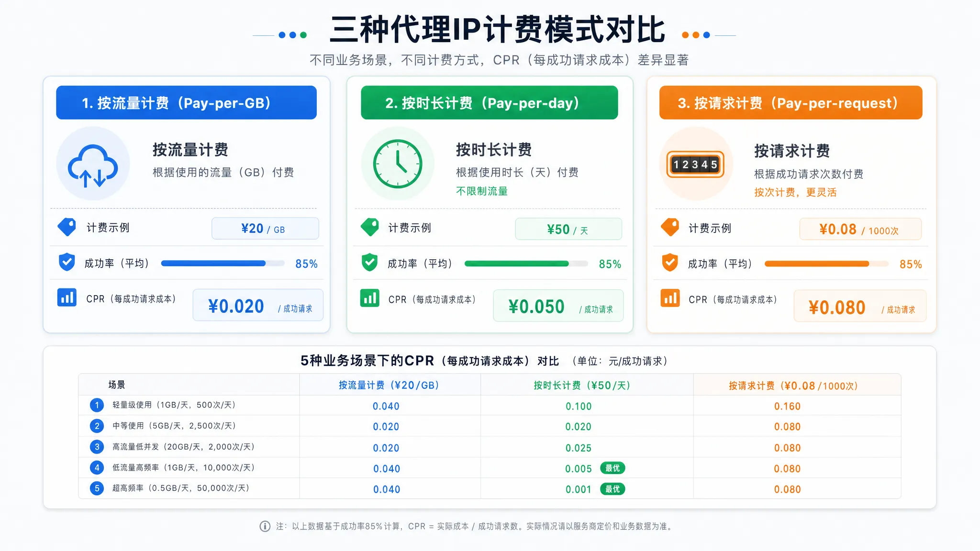Click the blue 85% success rate bar
980x551 pixels.
coord(223,263)
